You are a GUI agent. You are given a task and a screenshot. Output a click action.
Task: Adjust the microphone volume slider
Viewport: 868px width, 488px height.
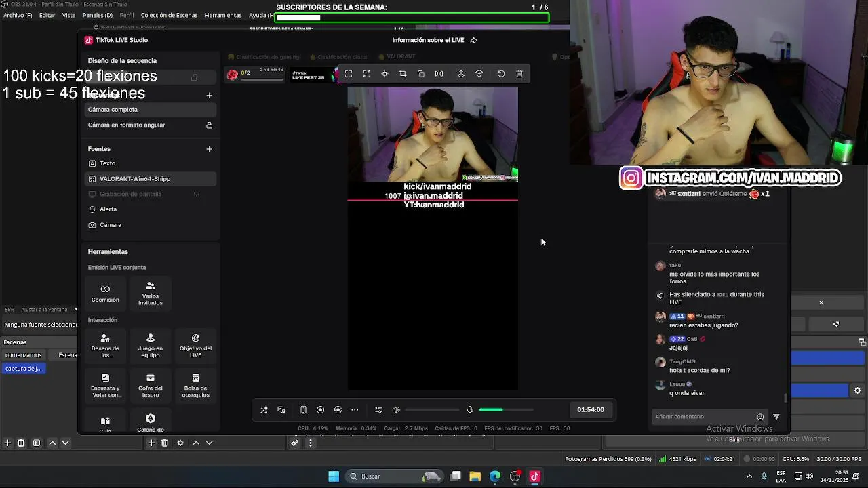click(x=506, y=410)
